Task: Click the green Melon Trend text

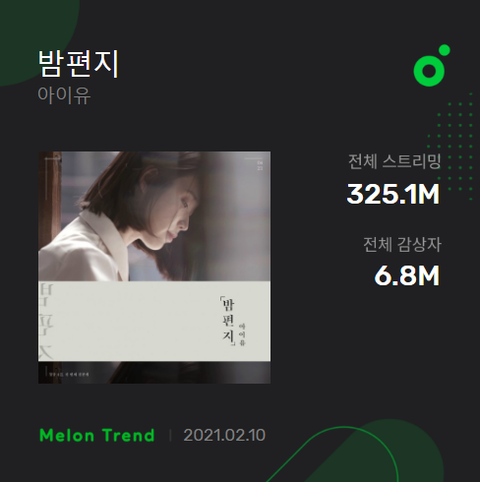Action: (x=97, y=435)
